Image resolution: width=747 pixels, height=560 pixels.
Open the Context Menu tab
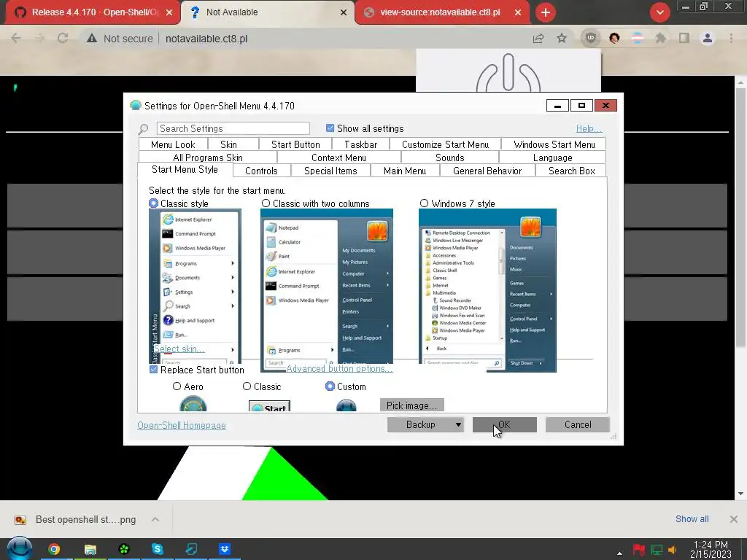coord(338,157)
